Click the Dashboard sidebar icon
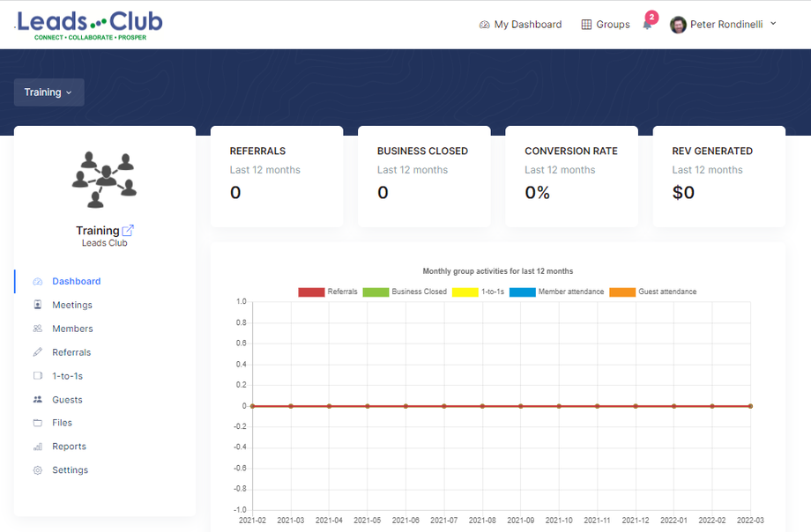The width and height of the screenshot is (811, 532). (38, 282)
